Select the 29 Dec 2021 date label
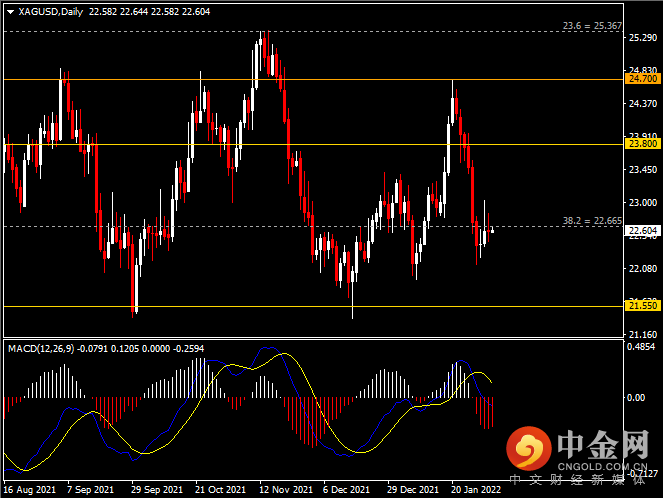The width and height of the screenshot is (663, 498). (413, 490)
